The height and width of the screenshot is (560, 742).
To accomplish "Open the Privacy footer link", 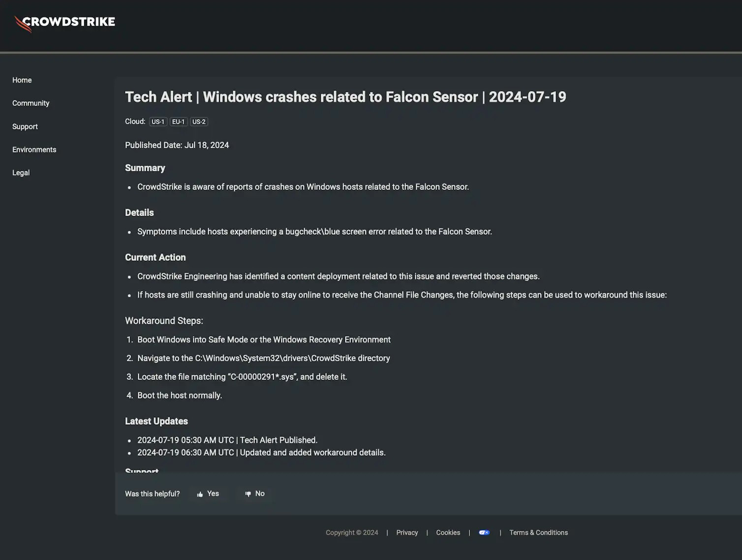I will click(407, 532).
